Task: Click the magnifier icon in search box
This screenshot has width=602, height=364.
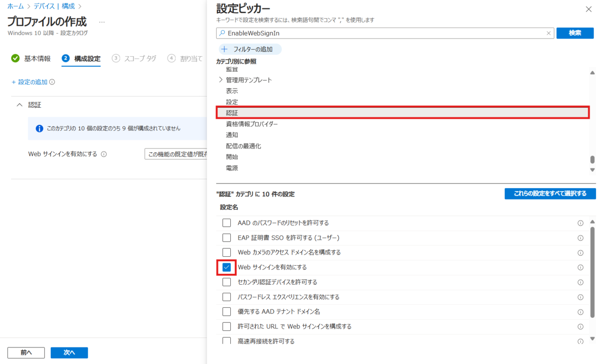Action: (x=222, y=33)
